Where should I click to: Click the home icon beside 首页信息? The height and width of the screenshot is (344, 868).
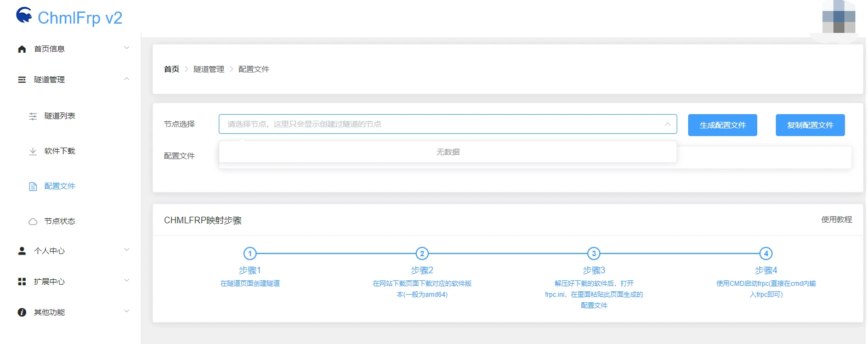pos(22,49)
